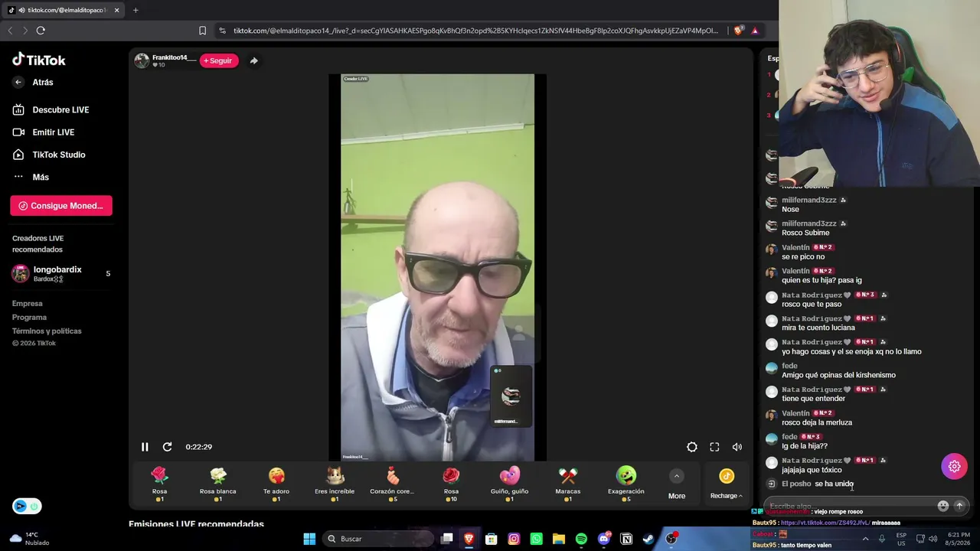The height and width of the screenshot is (551, 980).
Task: Open the weather widget showing 14°C Nublado
Action: click(x=31, y=539)
